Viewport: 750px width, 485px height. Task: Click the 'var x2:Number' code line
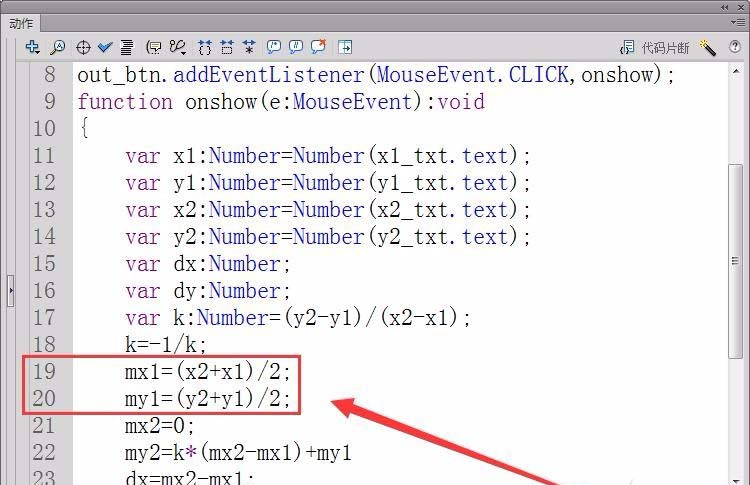(x=328, y=210)
